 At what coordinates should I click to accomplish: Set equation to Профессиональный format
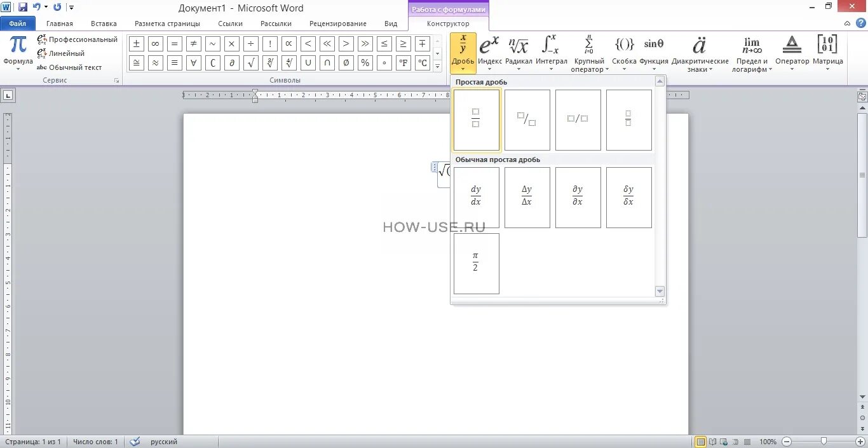[78, 39]
